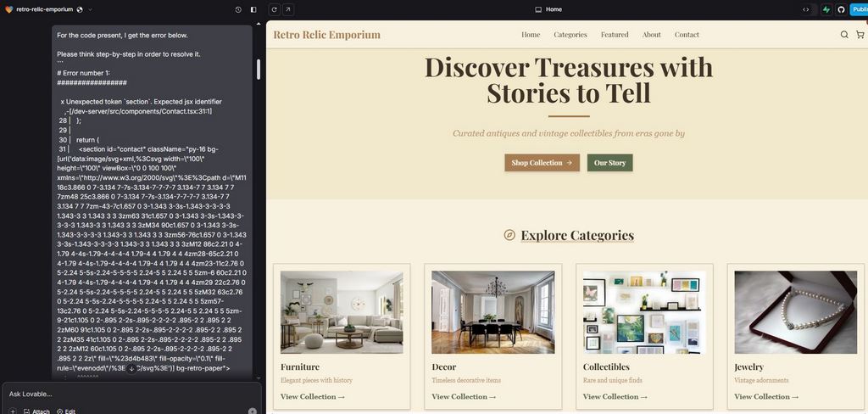The width and height of the screenshot is (868, 414).
Task: Click View Collection under Collectibles
Action: (x=615, y=396)
